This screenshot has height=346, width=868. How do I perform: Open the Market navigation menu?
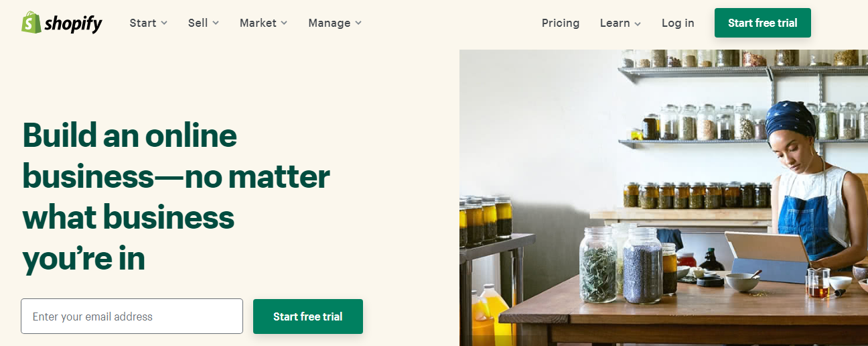[x=263, y=23]
